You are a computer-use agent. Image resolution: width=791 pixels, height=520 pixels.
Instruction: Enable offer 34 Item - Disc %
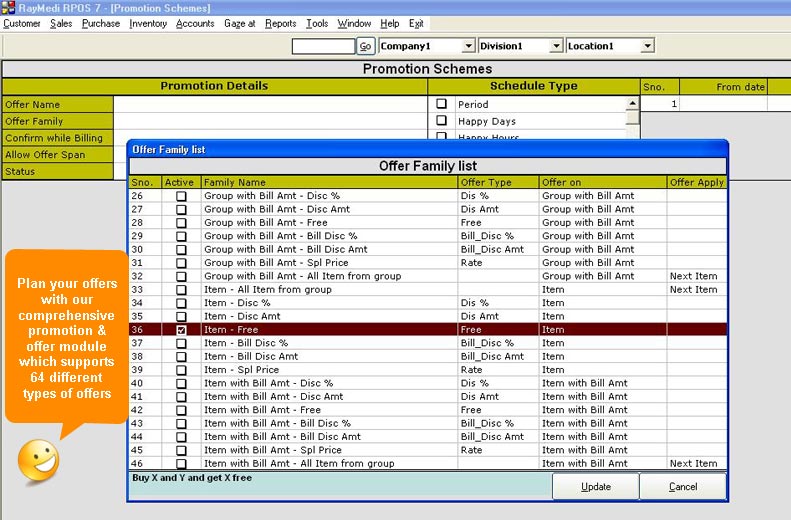tap(181, 303)
